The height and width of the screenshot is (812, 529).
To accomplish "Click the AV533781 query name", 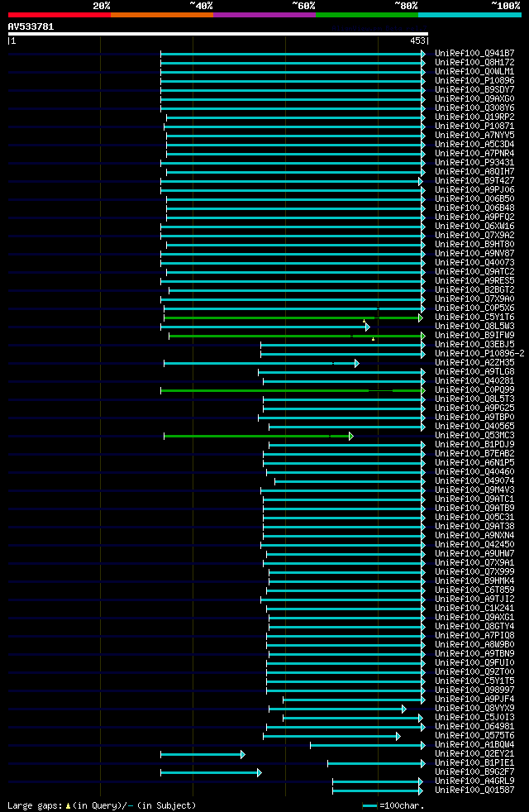I will point(31,26).
